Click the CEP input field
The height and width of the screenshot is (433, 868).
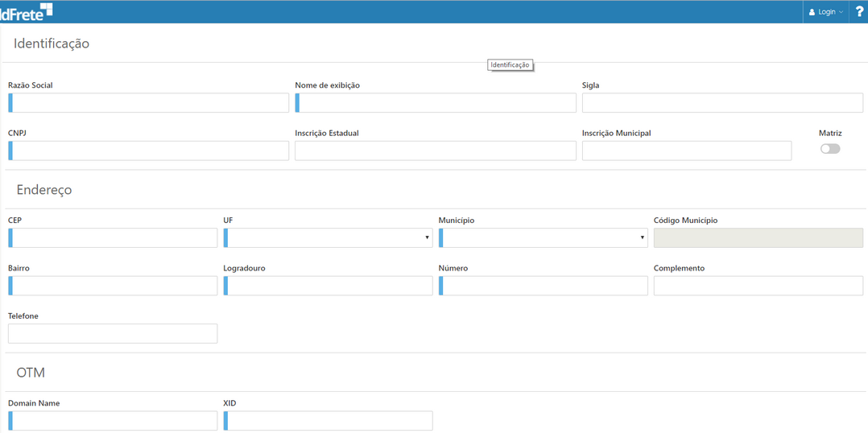click(114, 237)
